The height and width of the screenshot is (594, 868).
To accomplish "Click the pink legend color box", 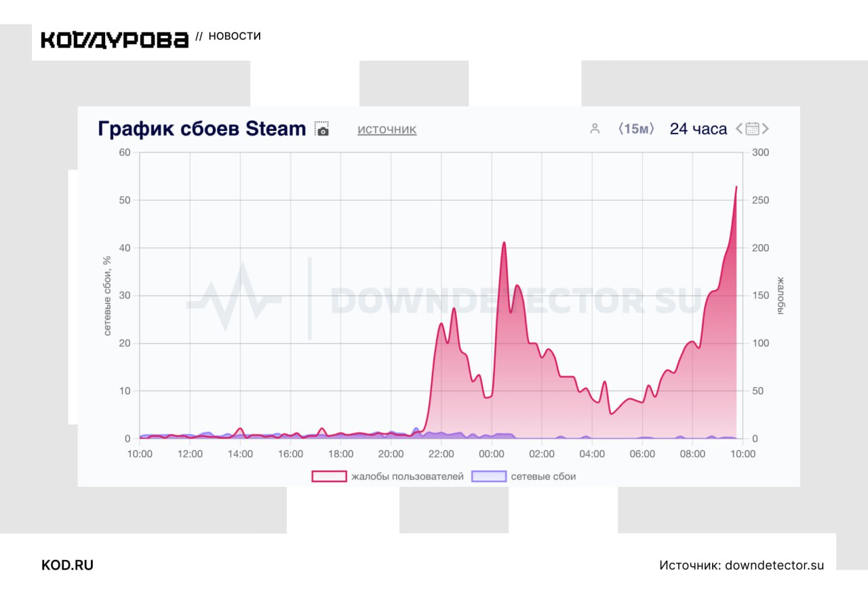I will (329, 477).
